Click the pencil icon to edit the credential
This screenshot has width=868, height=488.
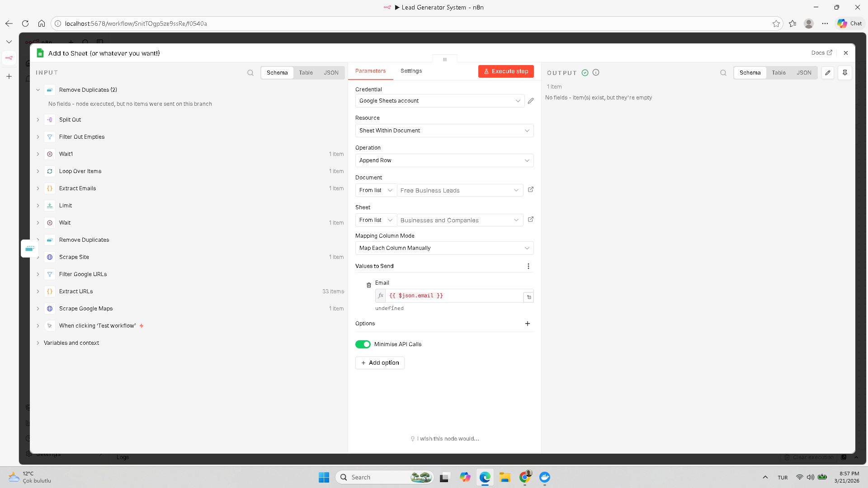coord(531,101)
